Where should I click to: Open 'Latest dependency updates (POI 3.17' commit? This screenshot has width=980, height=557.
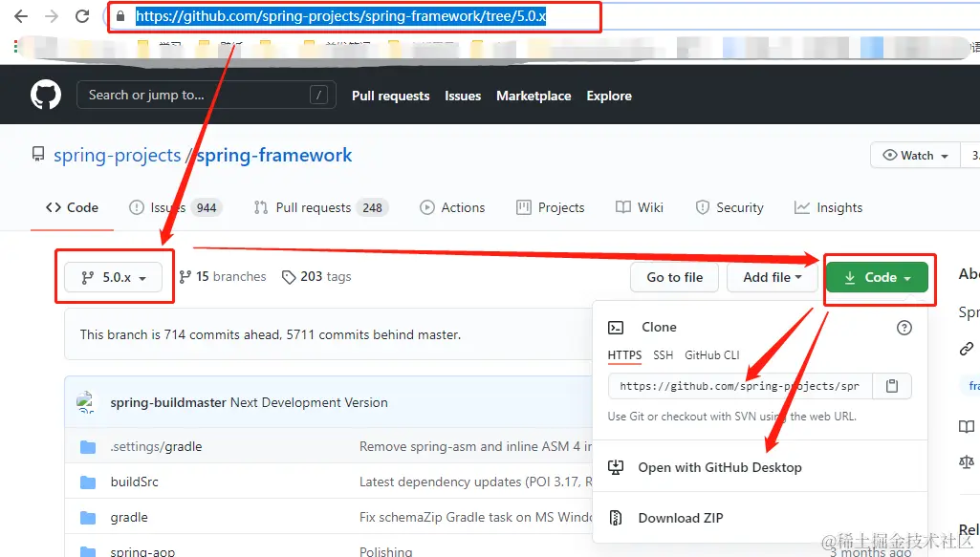475,482
